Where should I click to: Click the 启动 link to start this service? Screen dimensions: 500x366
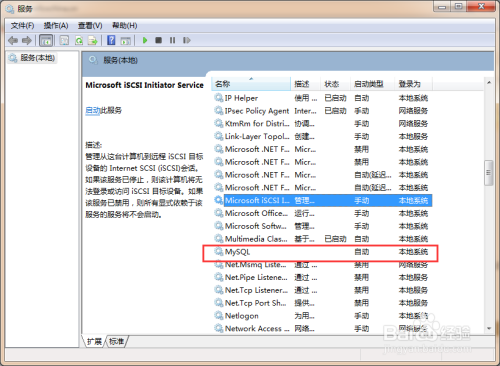click(93, 110)
